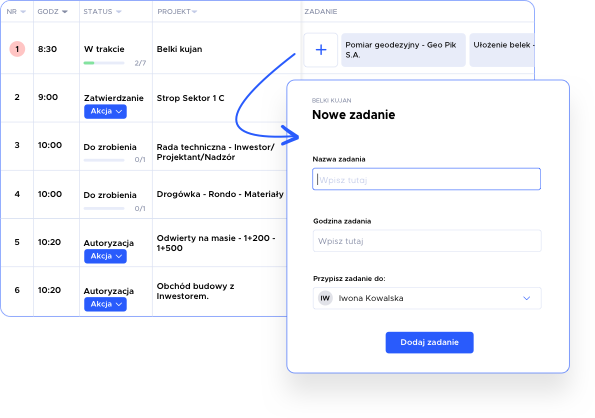Open the PROJEKT column filter arrow

(x=194, y=12)
